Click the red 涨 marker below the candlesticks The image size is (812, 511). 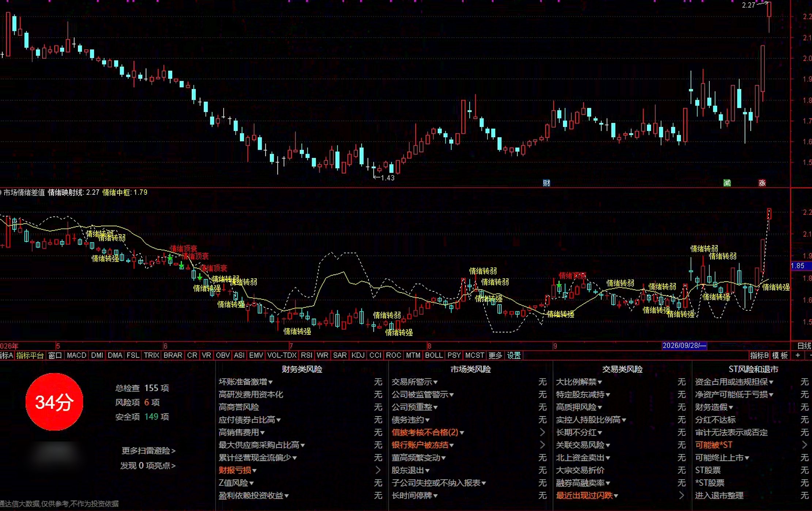click(x=762, y=183)
